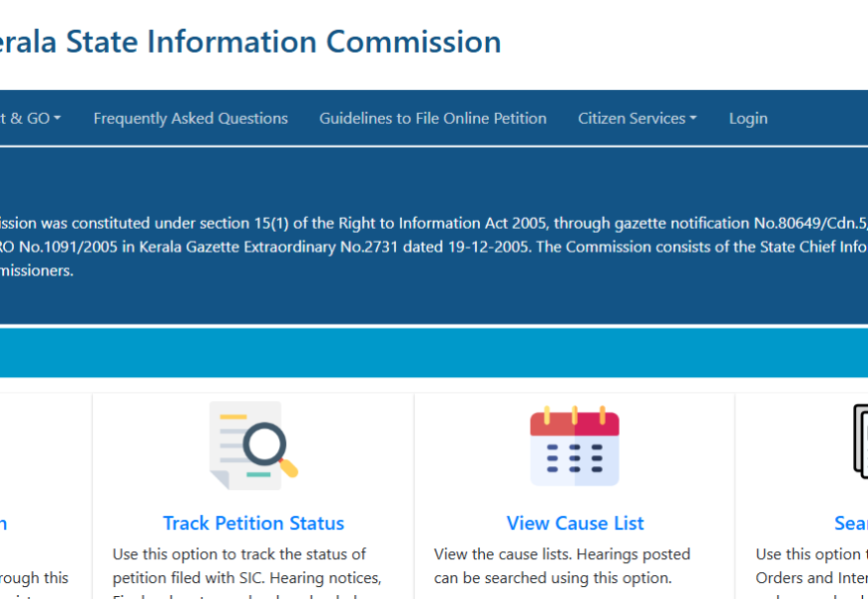Select Guidelines to File Online Petition menu item
Screen dimensions: 868x599
pos(433,118)
